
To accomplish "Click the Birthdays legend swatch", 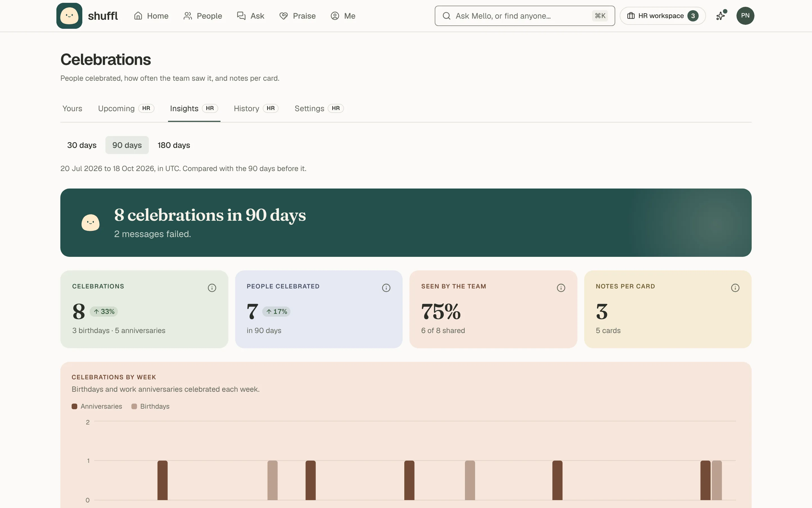I will (x=134, y=406).
